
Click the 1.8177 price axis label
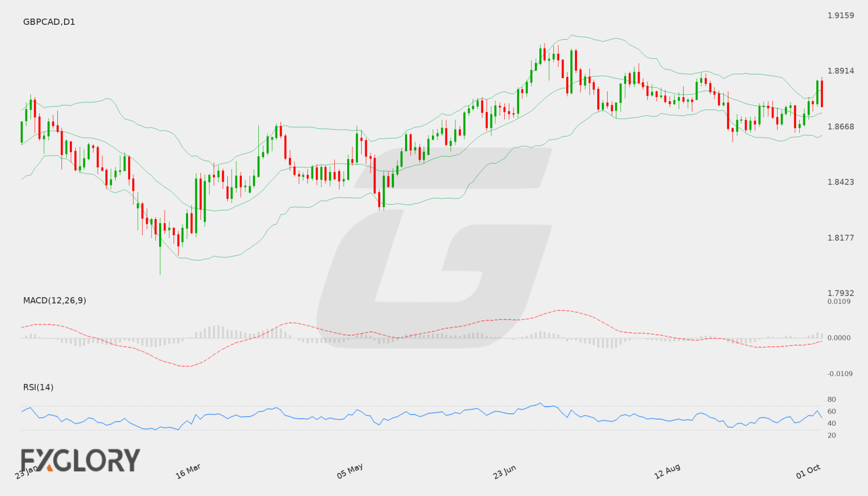(841, 238)
